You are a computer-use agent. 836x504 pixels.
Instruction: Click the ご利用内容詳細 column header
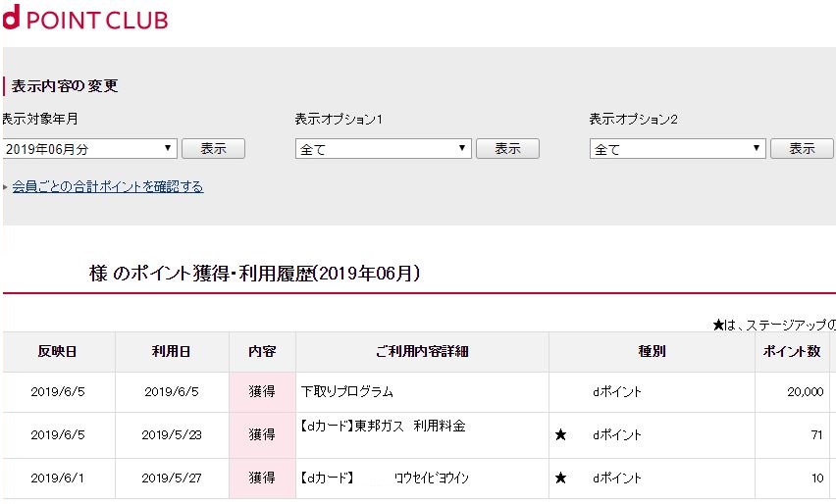point(422,352)
